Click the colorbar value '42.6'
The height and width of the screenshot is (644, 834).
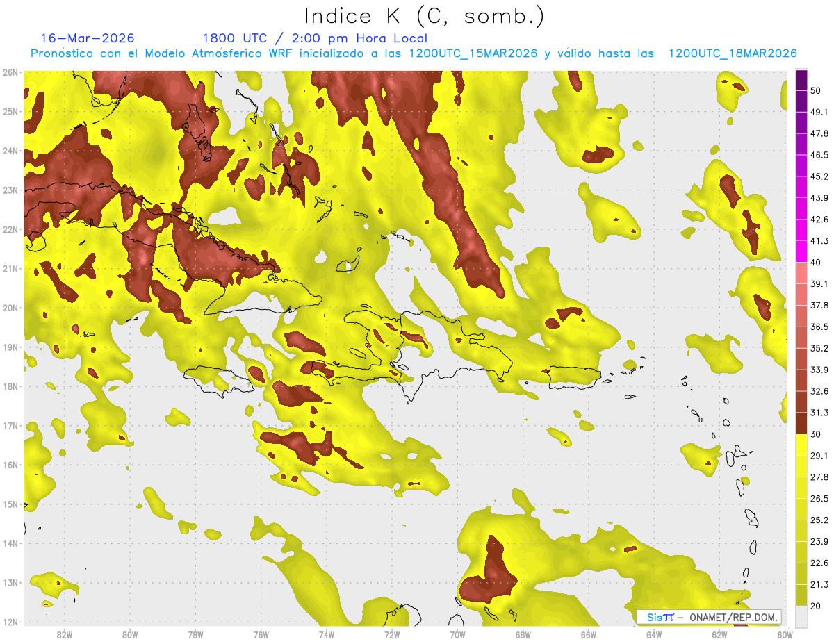coord(819,220)
